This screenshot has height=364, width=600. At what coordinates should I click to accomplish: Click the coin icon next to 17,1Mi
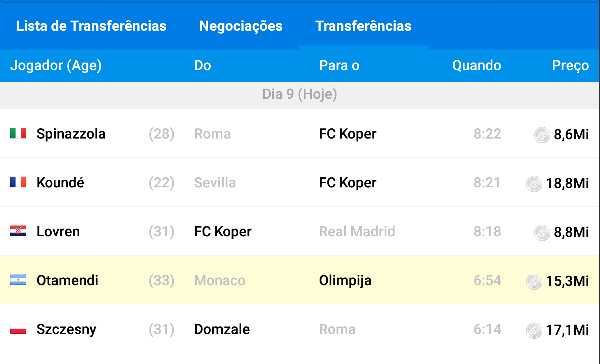534,330
